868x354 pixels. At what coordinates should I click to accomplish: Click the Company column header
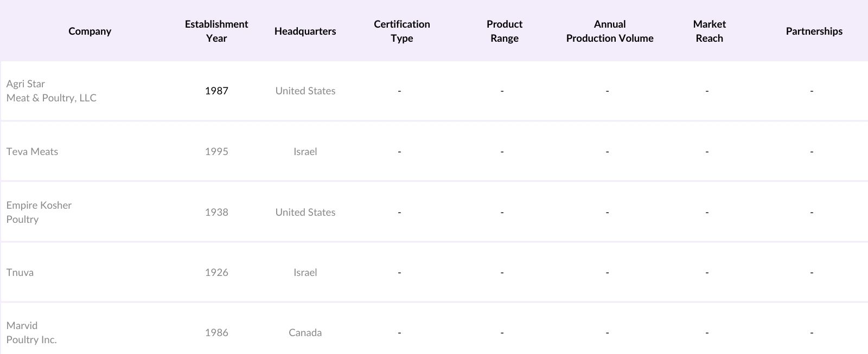point(90,31)
